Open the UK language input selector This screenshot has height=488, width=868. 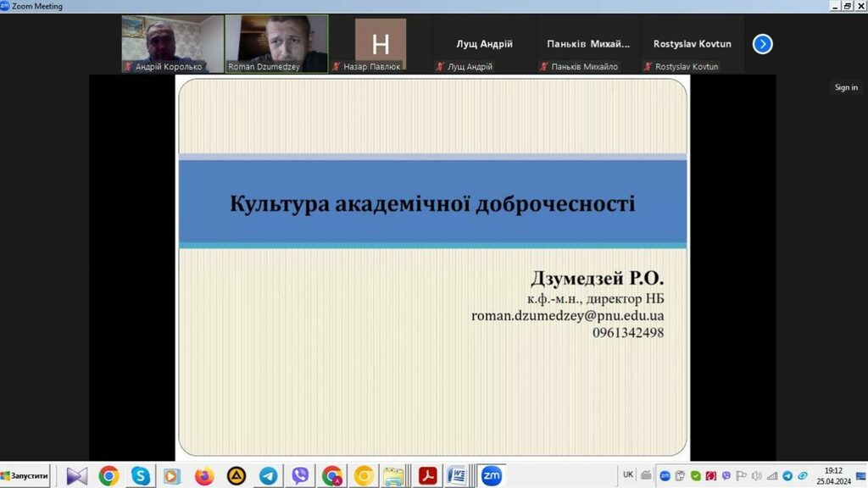(628, 474)
